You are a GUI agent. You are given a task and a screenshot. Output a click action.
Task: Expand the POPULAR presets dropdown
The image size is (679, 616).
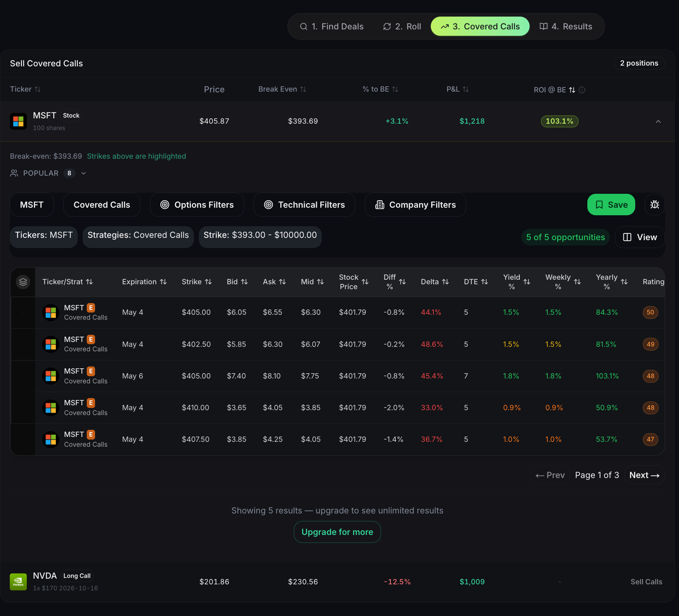pyautogui.click(x=48, y=173)
